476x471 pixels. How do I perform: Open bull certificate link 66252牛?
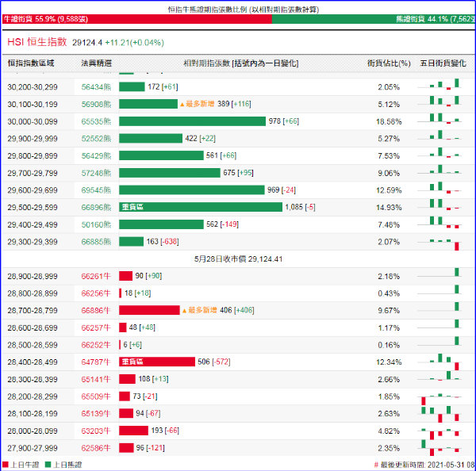click(x=96, y=345)
